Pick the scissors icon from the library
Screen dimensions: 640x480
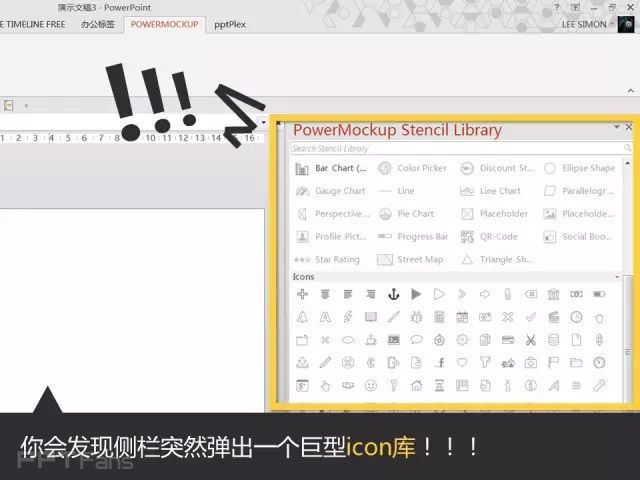click(x=530, y=340)
